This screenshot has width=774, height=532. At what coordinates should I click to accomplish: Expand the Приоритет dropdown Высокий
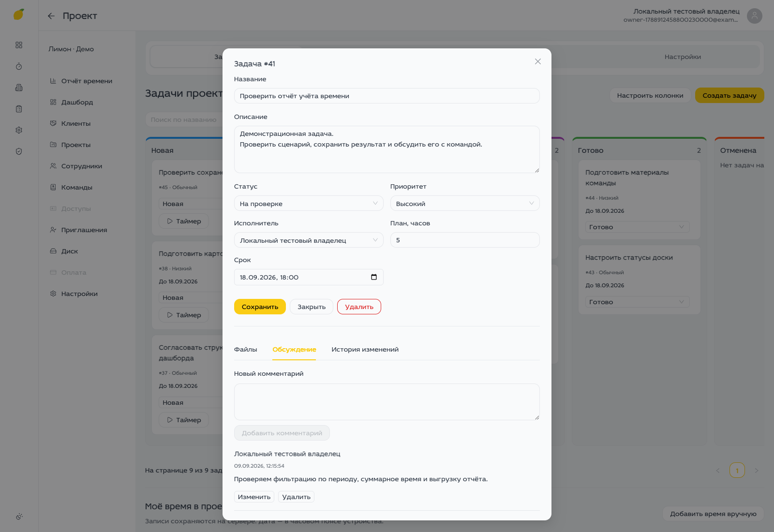pyautogui.click(x=465, y=203)
